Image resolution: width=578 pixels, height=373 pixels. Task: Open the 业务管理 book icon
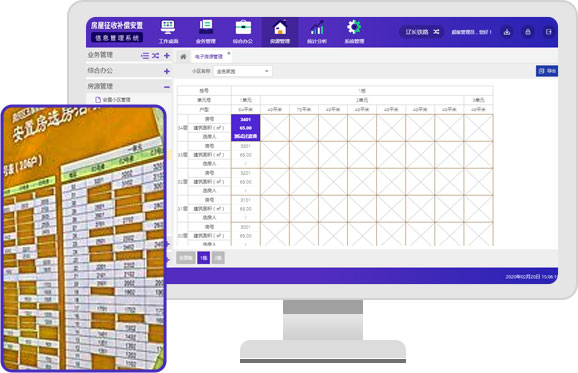point(206,27)
